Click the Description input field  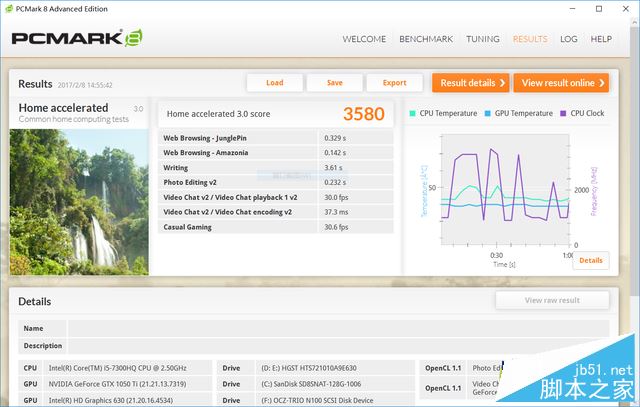[x=338, y=346]
